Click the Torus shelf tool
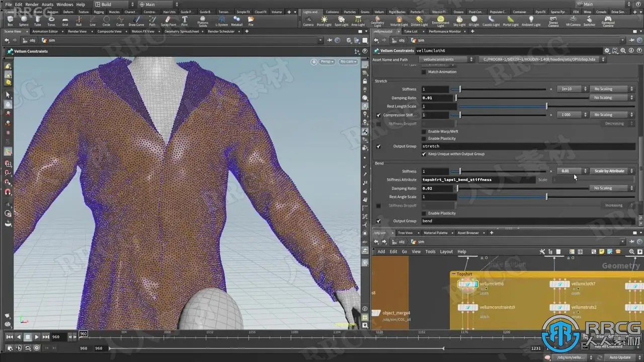 51,21
